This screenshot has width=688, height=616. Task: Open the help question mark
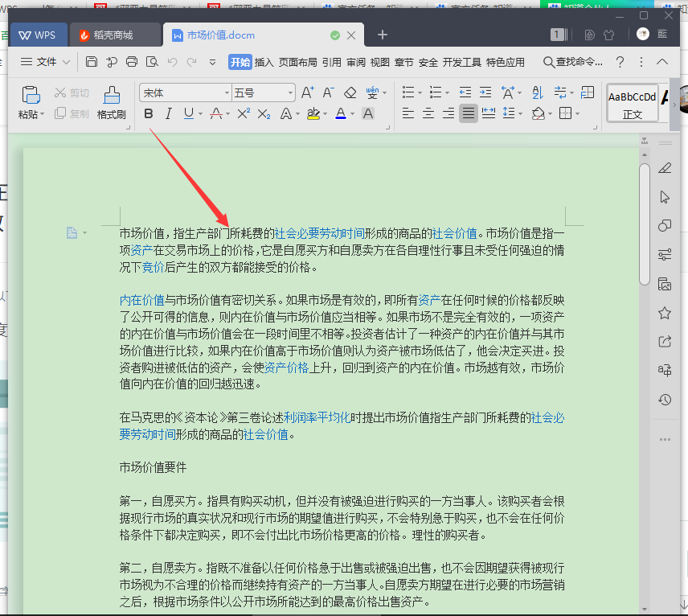(x=620, y=62)
